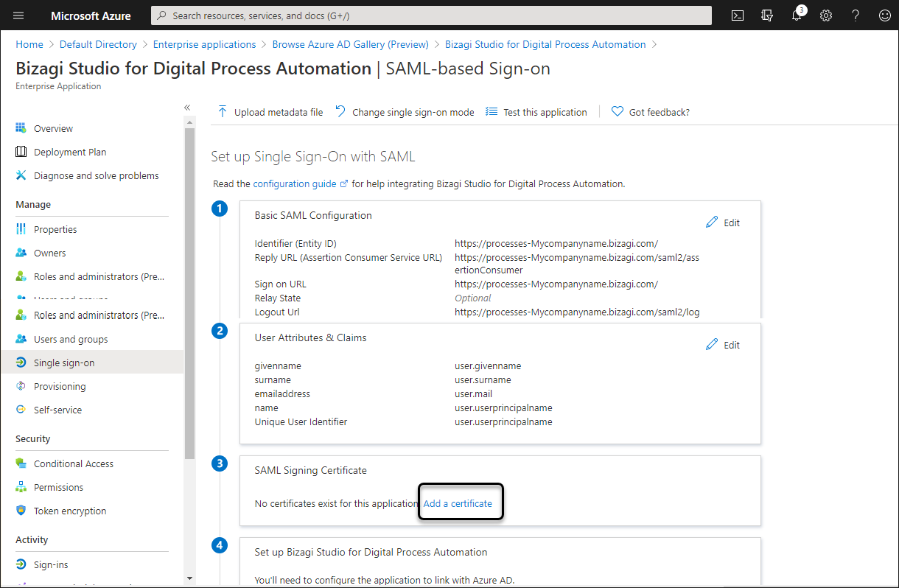
Task: Click the user.mail claim value
Action: (x=473, y=393)
